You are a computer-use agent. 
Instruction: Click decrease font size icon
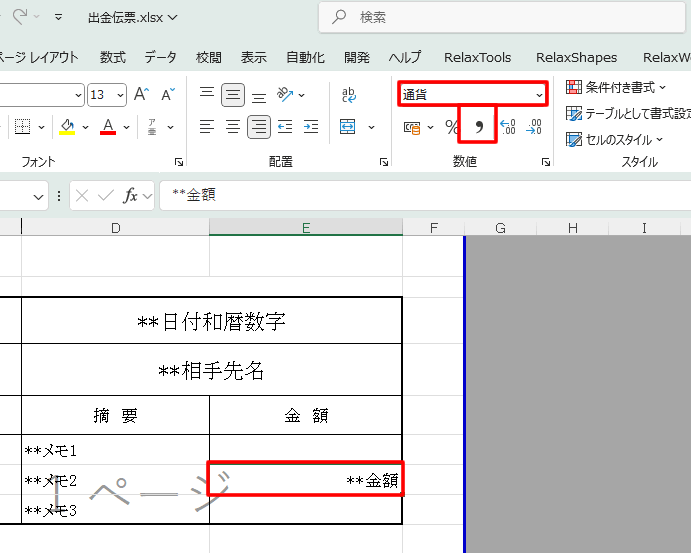coord(166,95)
